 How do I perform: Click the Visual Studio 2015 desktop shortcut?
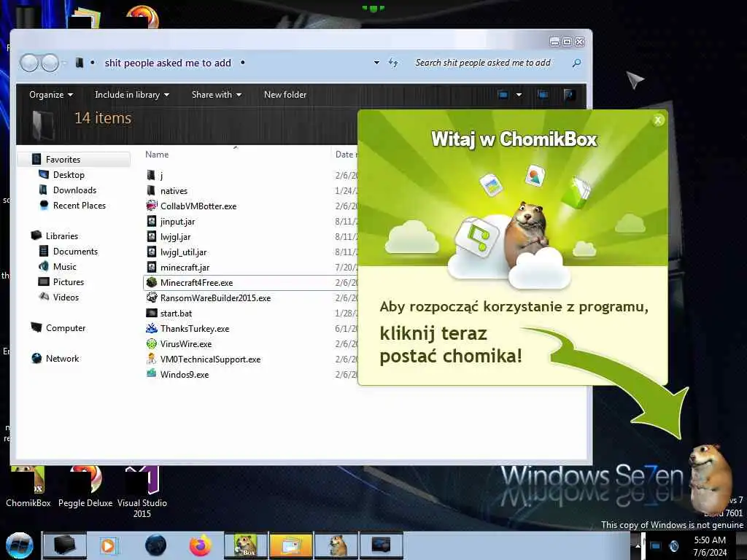tap(142, 492)
